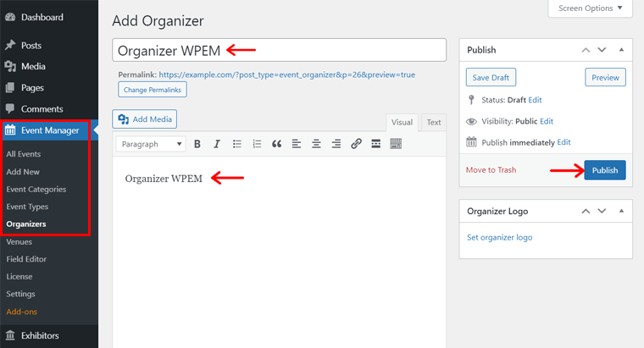Open Venues in the Event Manager menu
The height and width of the screenshot is (348, 644).
(19, 242)
